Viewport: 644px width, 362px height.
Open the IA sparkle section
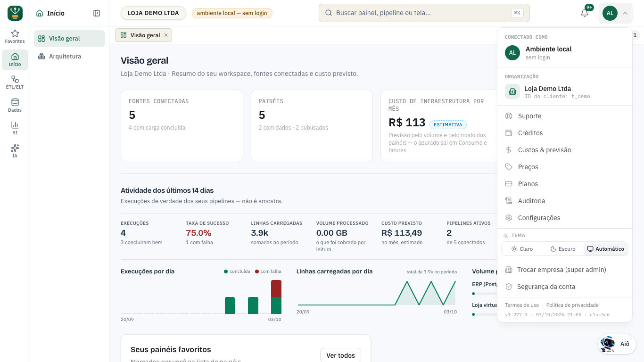tap(15, 151)
